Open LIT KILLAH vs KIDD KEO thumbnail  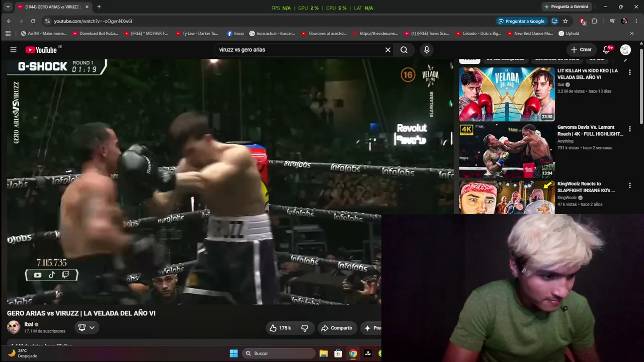[x=507, y=94]
